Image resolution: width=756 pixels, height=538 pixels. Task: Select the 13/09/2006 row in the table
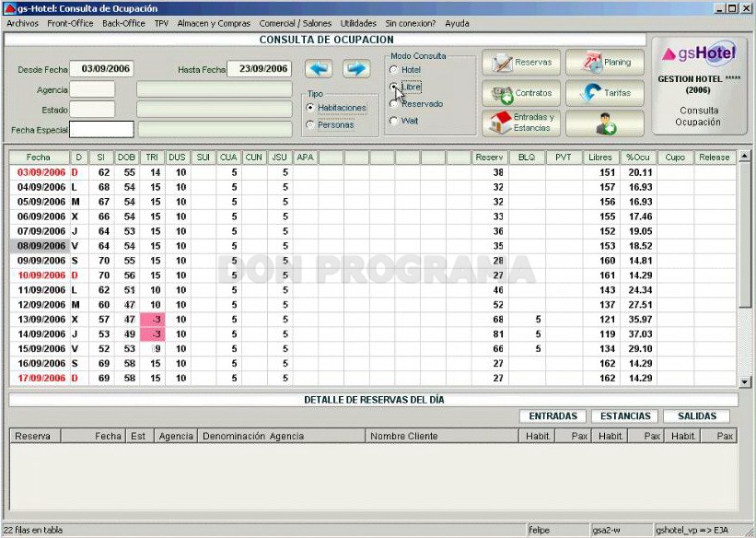(373, 320)
